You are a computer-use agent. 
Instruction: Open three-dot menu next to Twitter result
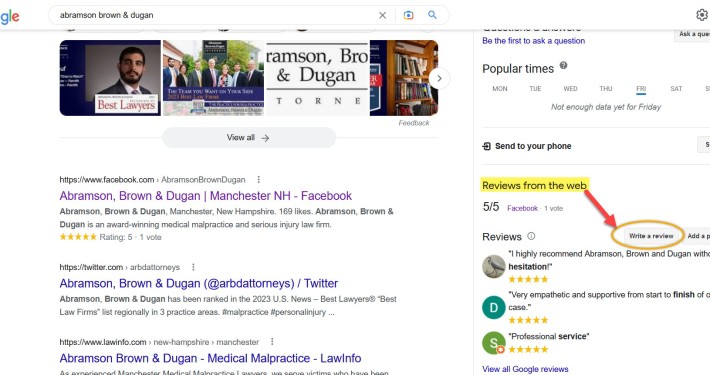(193, 267)
